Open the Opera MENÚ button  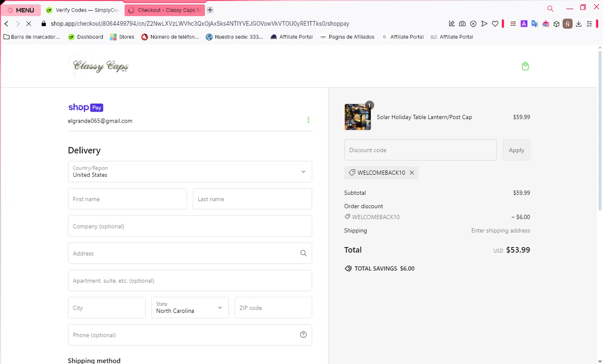coord(21,10)
